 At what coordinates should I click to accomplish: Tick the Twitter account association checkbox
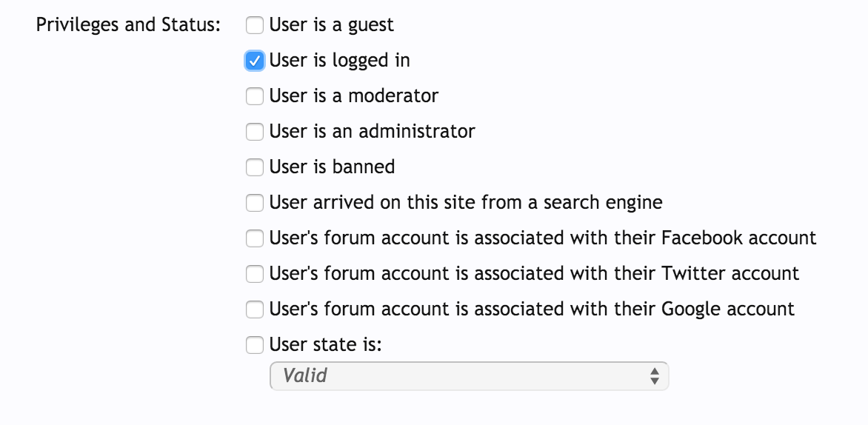[x=255, y=273]
